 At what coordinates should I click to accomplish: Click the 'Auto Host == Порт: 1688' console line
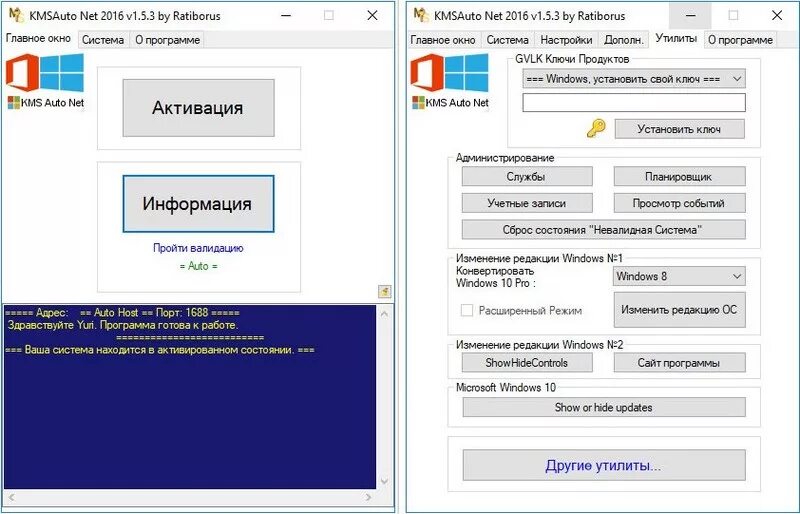click(x=122, y=312)
